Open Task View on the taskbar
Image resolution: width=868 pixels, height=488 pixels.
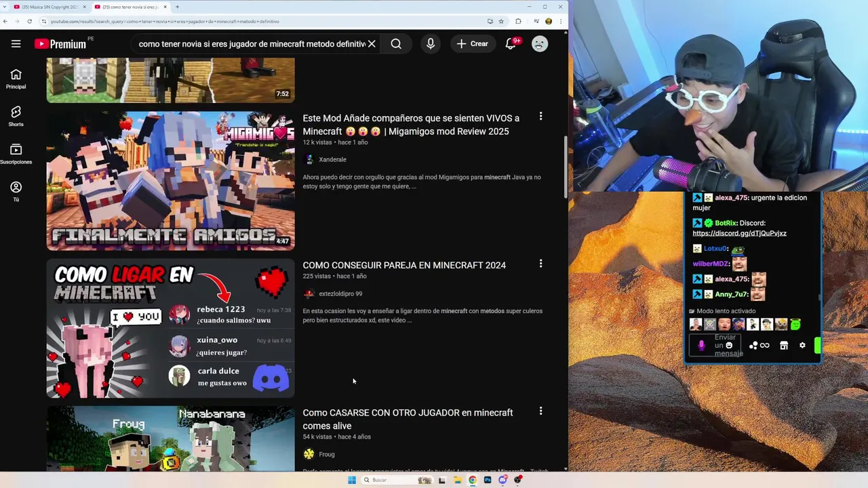pyautogui.click(x=442, y=480)
